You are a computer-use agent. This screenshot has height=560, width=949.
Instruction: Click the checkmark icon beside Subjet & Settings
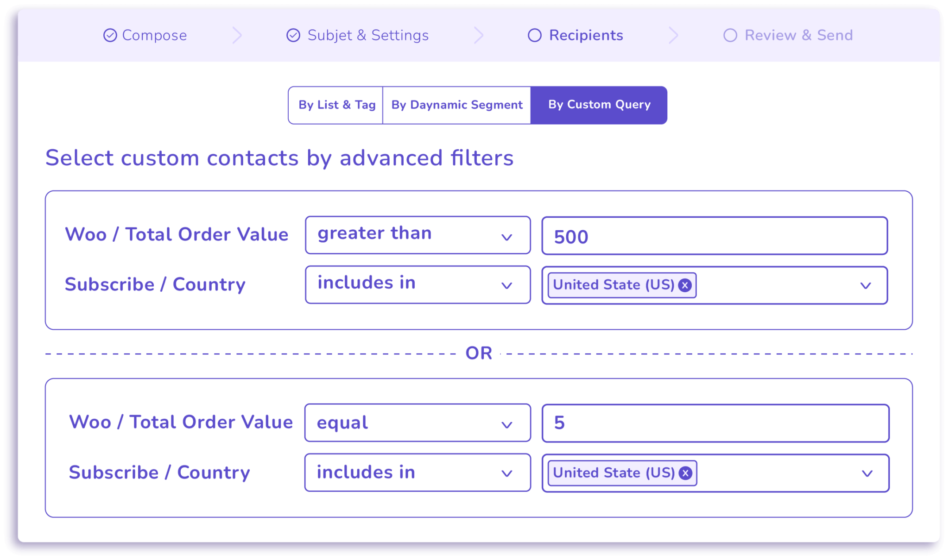(x=293, y=35)
